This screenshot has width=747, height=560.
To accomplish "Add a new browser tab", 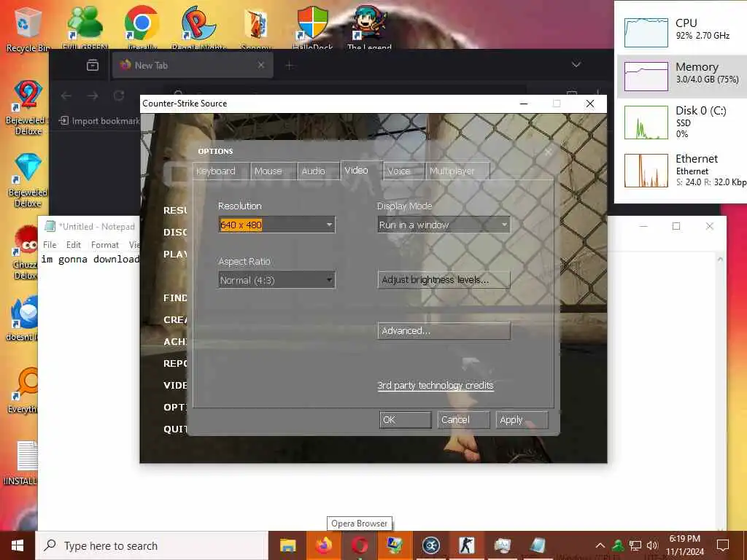I will tap(289, 65).
